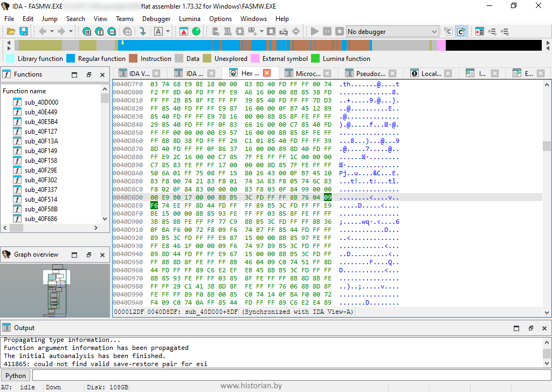Viewport: 552px width, 392px height.
Task: Click the red triangle toolbar icon
Action: 184,32
